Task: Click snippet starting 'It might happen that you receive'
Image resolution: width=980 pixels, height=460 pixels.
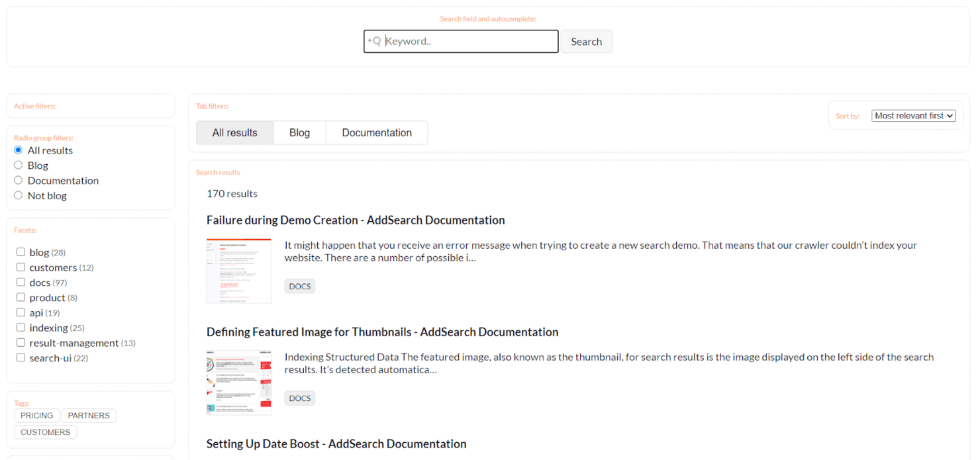Action: 601,252
